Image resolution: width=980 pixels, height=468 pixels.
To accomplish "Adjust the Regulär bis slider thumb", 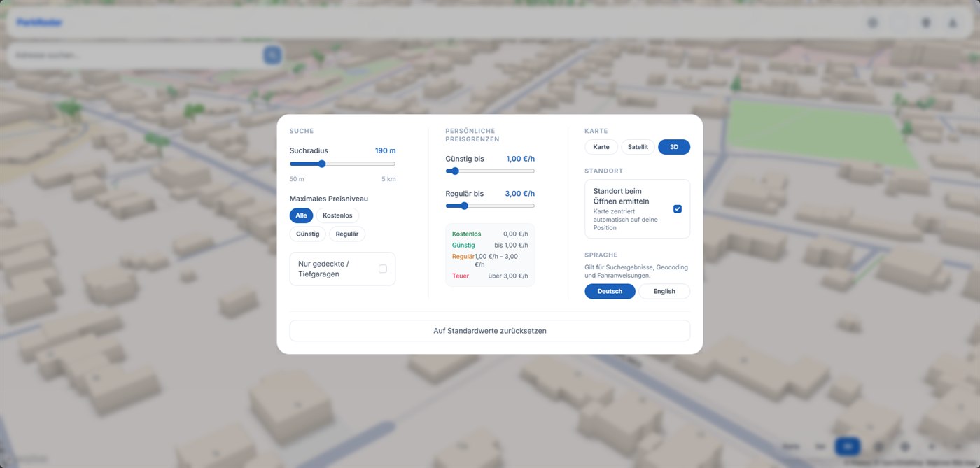I will tap(463, 206).
